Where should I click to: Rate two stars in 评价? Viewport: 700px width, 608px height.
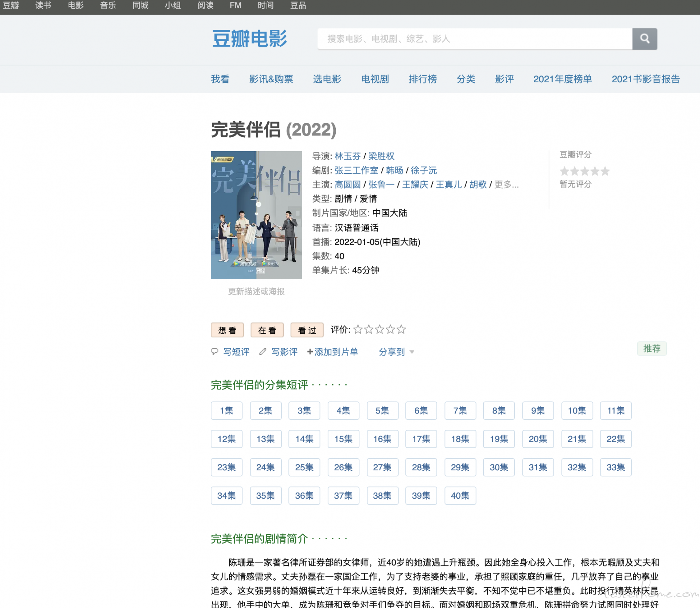click(369, 329)
